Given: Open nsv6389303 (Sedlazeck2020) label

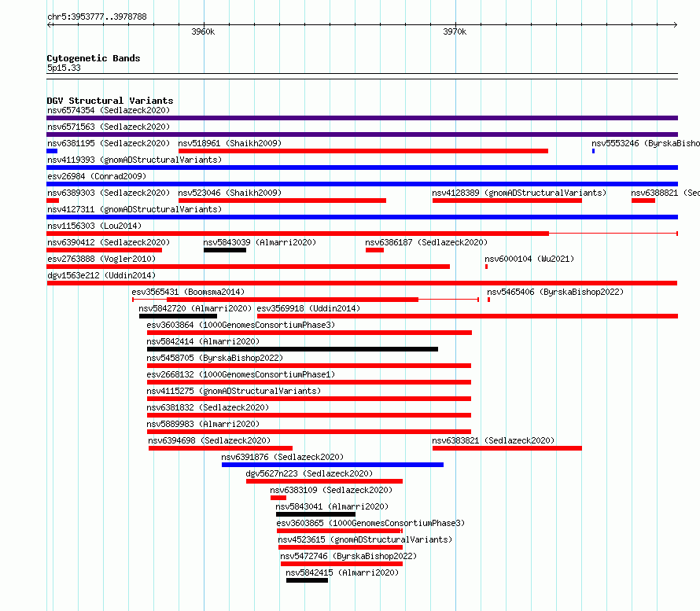Looking at the screenshot, I should [109, 193].
